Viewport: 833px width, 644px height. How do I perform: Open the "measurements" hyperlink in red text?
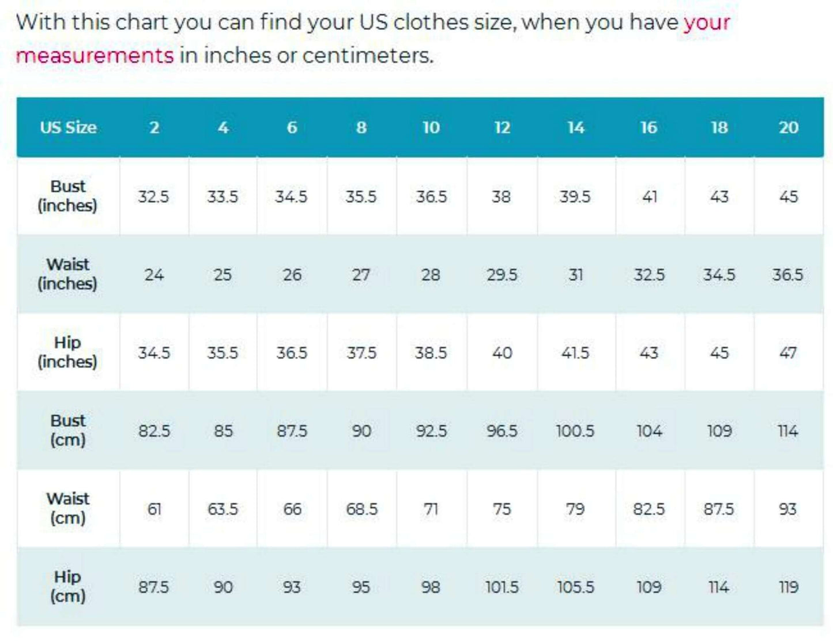[95, 56]
